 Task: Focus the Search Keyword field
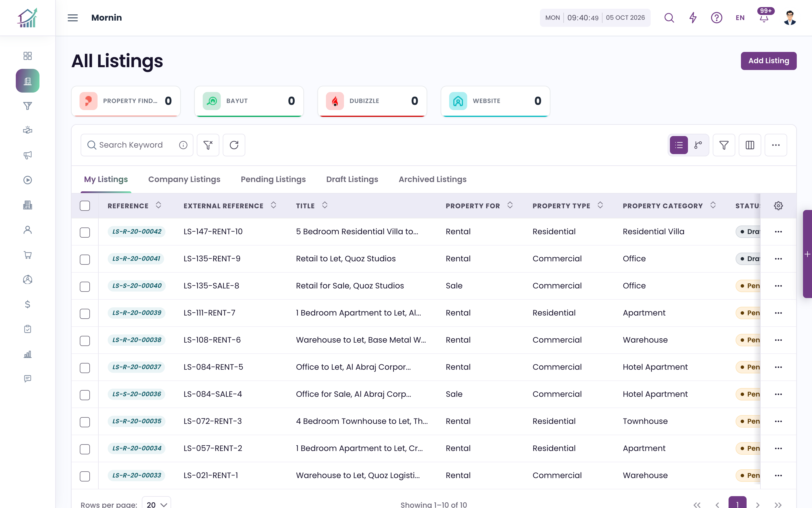tap(137, 145)
